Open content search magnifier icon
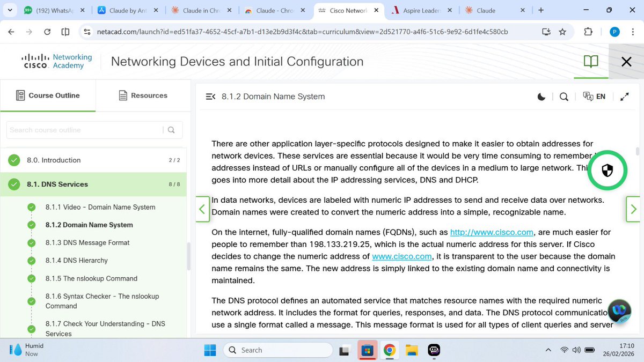Screen dimensions: 644x362 (x=563, y=97)
